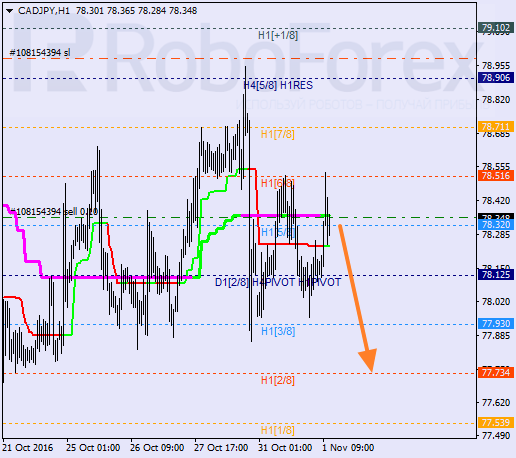The width and height of the screenshot is (516, 458).
Task: Select the 79.102 price label
Action: [x=496, y=27]
